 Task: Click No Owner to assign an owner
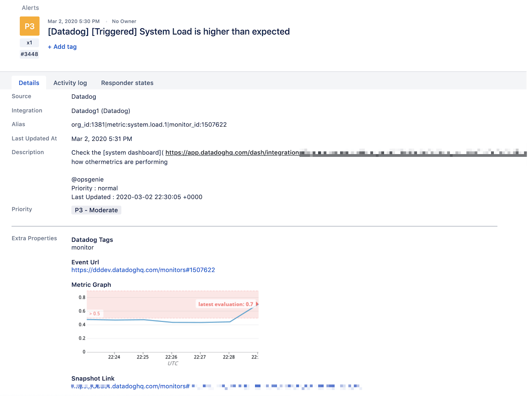pos(124,21)
